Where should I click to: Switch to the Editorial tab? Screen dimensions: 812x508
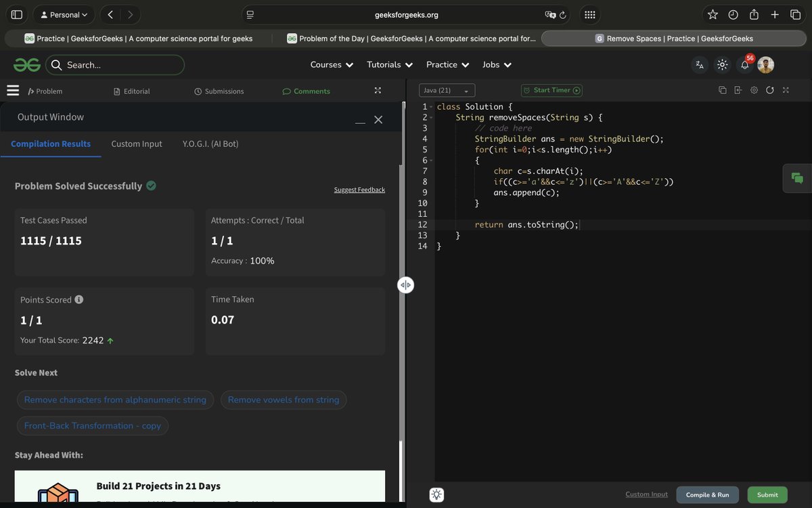tap(132, 91)
